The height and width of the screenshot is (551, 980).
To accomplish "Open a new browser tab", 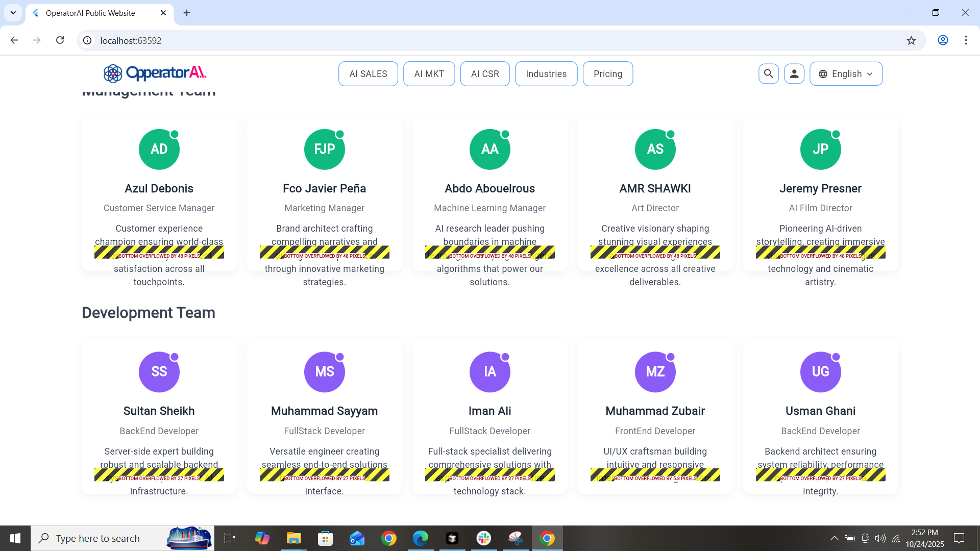I will click(187, 13).
